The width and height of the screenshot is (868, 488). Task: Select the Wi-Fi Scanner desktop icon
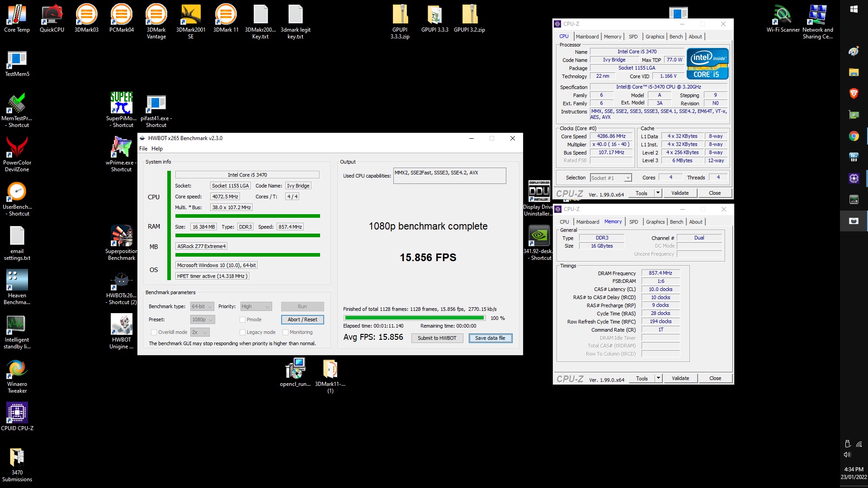[783, 19]
